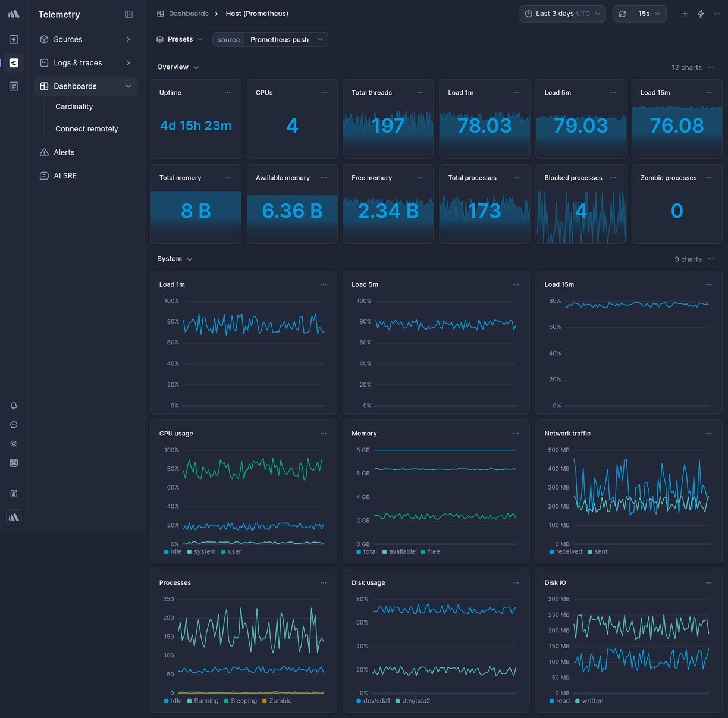Click the sun theme icon

click(14, 444)
